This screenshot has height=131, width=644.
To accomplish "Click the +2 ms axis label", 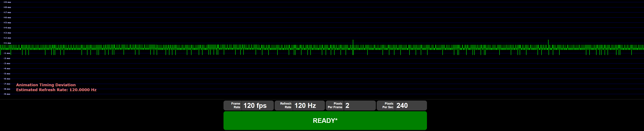I will point(7,38).
